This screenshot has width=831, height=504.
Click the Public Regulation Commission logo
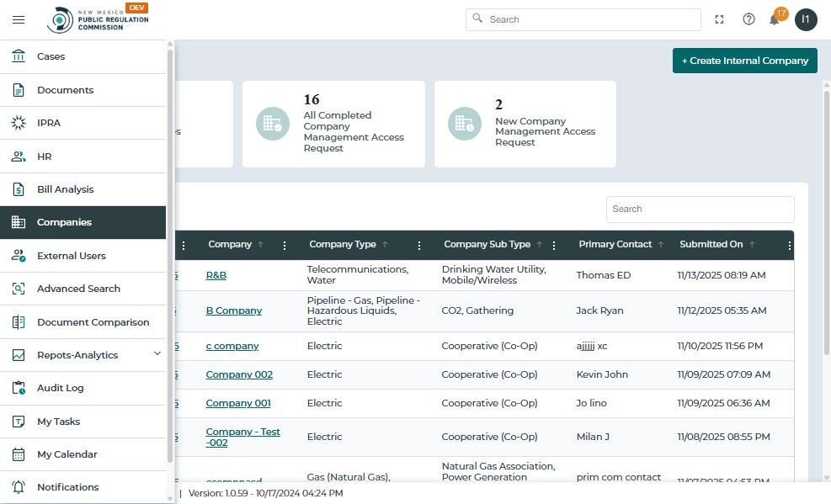[x=98, y=19]
